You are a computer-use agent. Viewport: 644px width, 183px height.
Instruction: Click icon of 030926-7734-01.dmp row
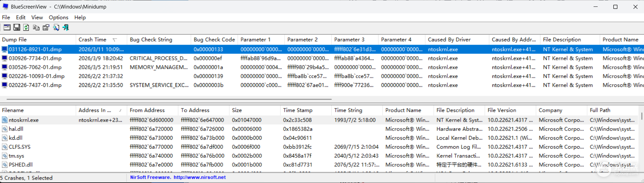[x=4, y=58]
